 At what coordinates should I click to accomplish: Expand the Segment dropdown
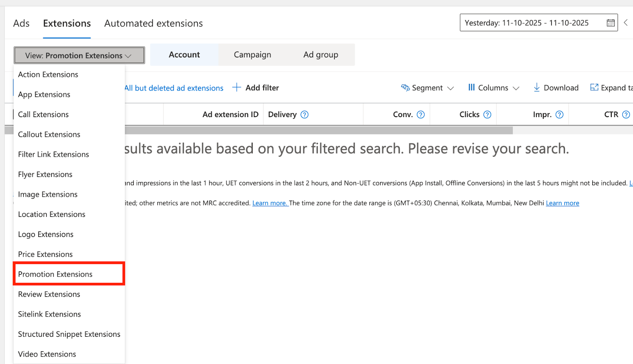(427, 88)
